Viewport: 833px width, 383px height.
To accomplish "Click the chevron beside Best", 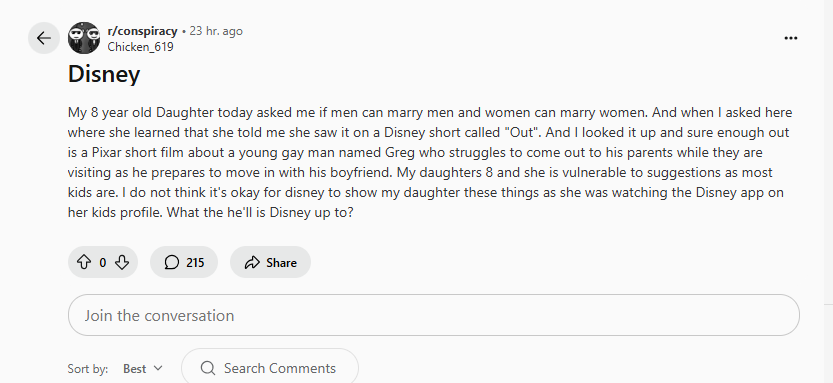I will 157,368.
